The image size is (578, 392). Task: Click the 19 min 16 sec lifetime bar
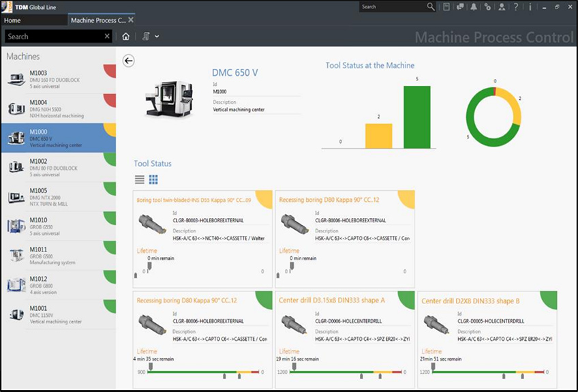(346, 372)
